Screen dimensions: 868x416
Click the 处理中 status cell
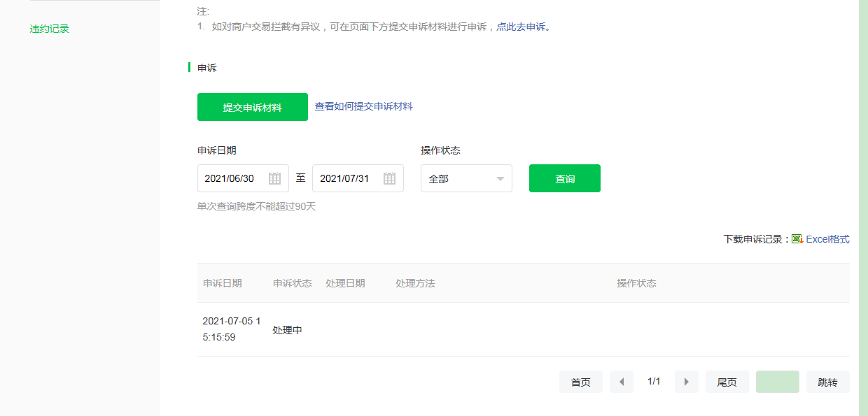[x=287, y=330]
